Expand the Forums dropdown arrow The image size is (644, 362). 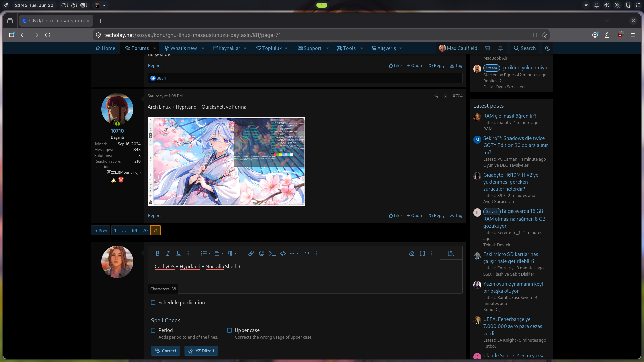pyautogui.click(x=155, y=48)
